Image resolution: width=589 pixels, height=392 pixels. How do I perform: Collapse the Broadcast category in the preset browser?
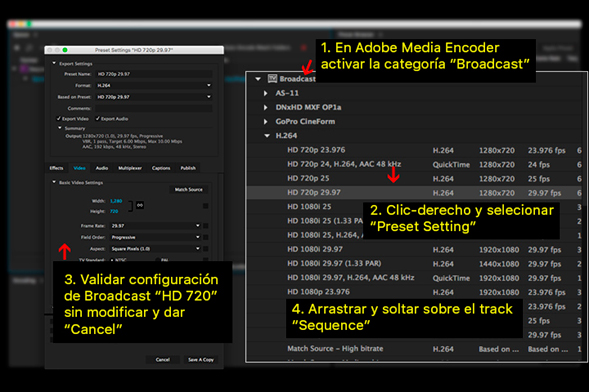pyautogui.click(x=258, y=79)
